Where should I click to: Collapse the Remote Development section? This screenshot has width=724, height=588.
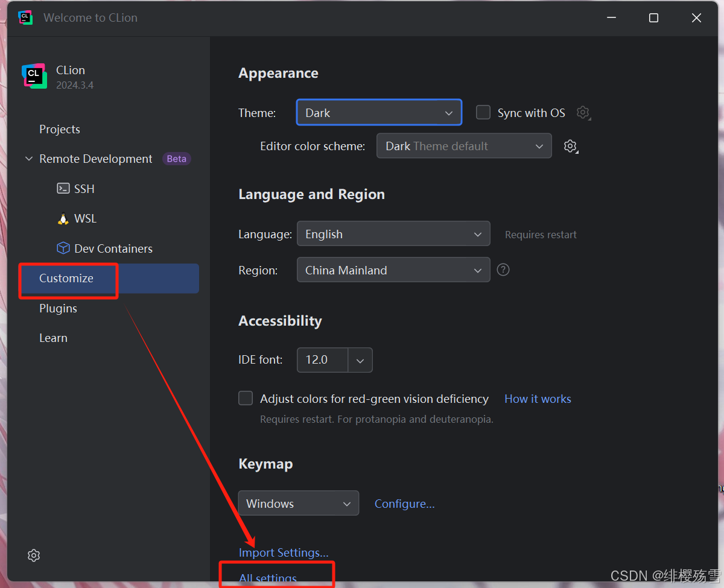(x=29, y=159)
